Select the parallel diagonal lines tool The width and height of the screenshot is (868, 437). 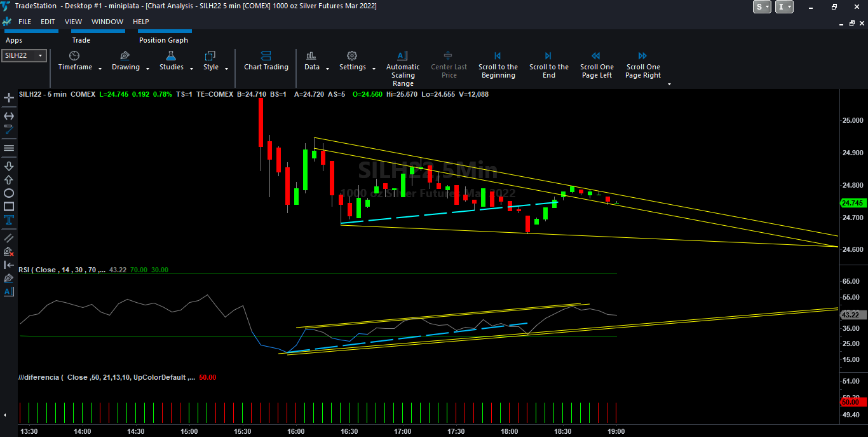(x=9, y=238)
